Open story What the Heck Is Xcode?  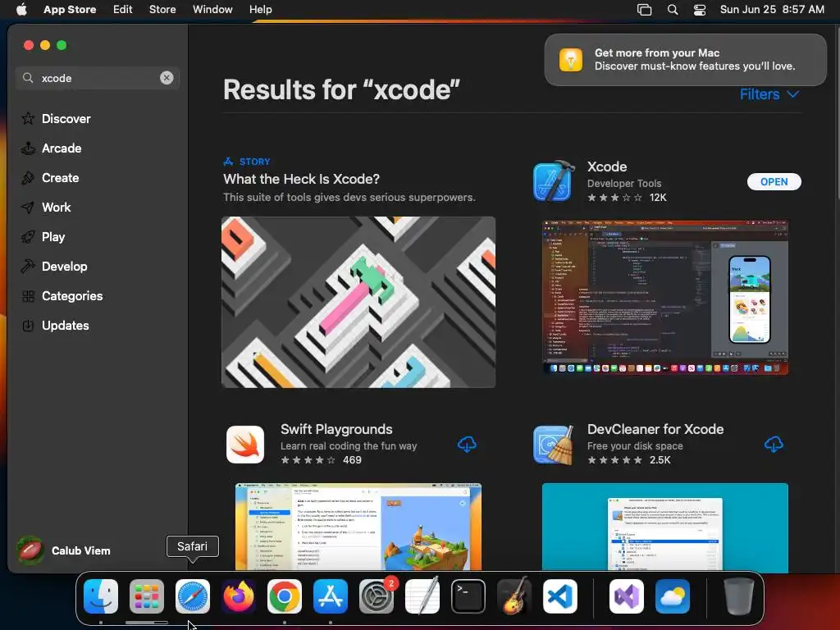pos(301,179)
